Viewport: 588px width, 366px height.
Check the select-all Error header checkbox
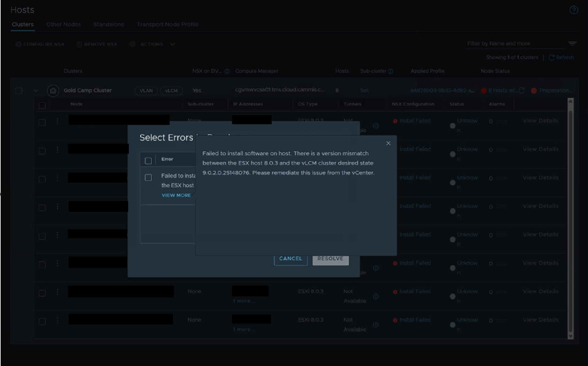[148, 160]
